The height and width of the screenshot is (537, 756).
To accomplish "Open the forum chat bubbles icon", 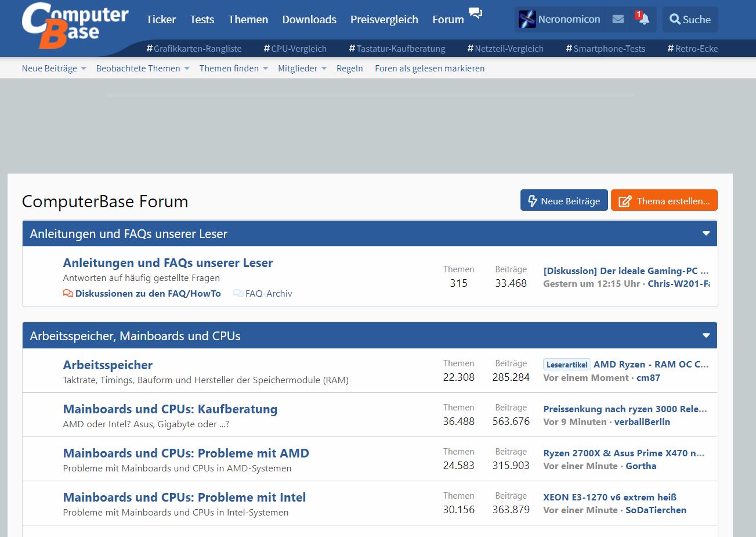I will point(475,13).
